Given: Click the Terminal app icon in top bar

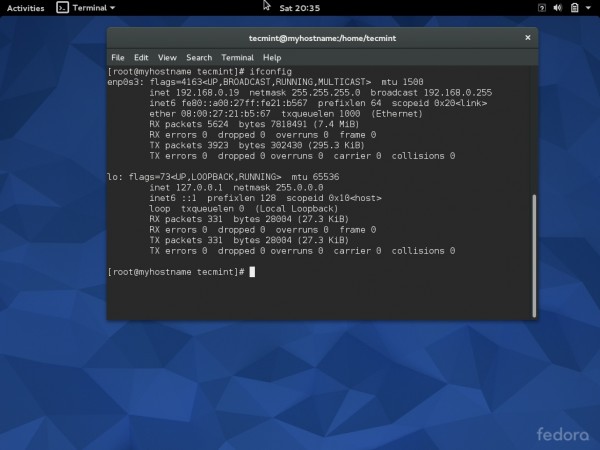Looking at the screenshot, I should coord(62,8).
